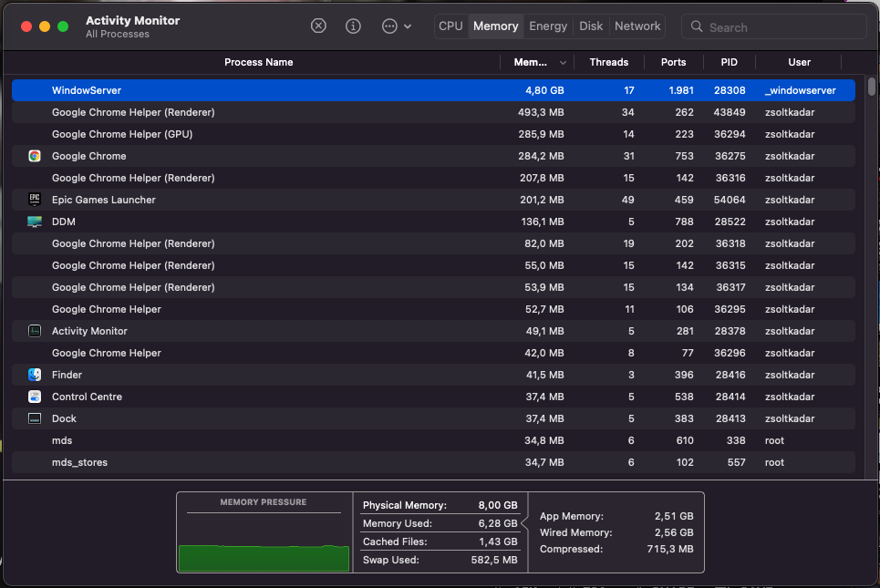Click the search magnifying glass icon
Image resolution: width=880 pixels, height=588 pixels.
tap(697, 26)
